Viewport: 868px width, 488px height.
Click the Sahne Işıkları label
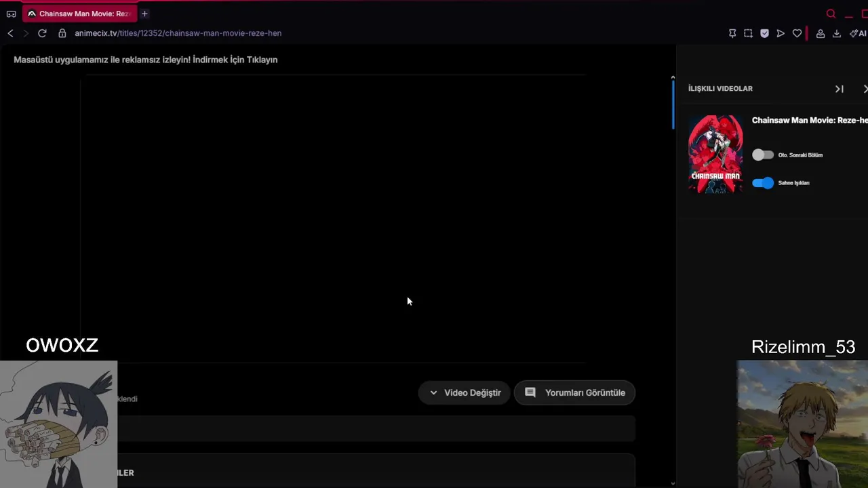793,183
